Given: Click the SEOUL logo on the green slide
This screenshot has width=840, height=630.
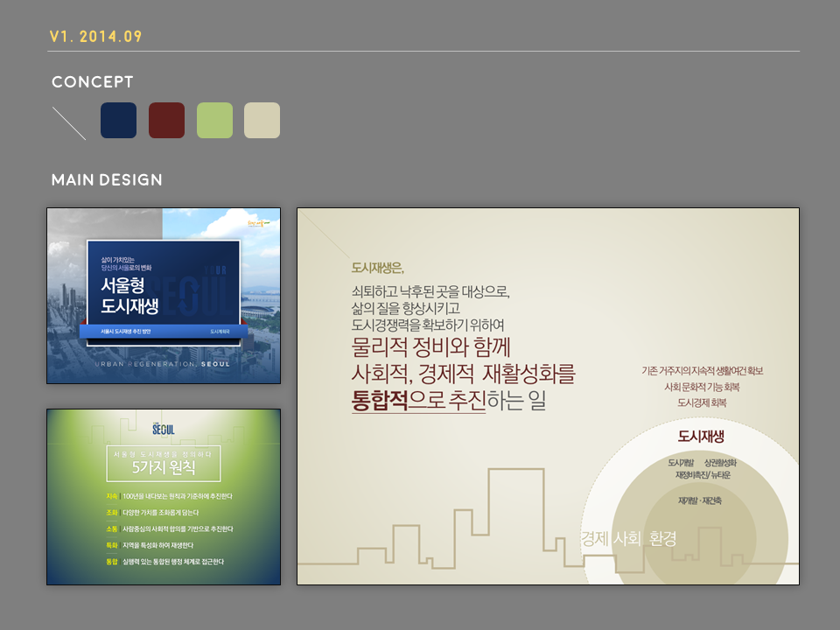Looking at the screenshot, I should 164,429.
